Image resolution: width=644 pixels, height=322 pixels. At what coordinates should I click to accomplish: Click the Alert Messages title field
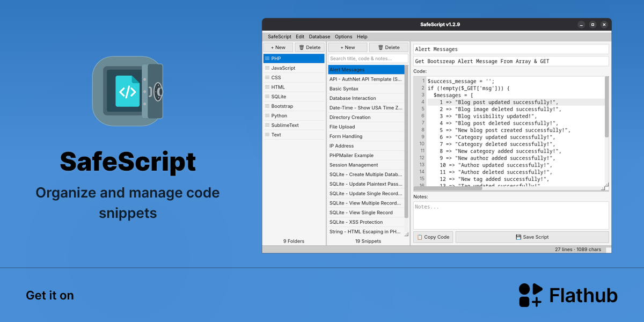click(x=511, y=49)
